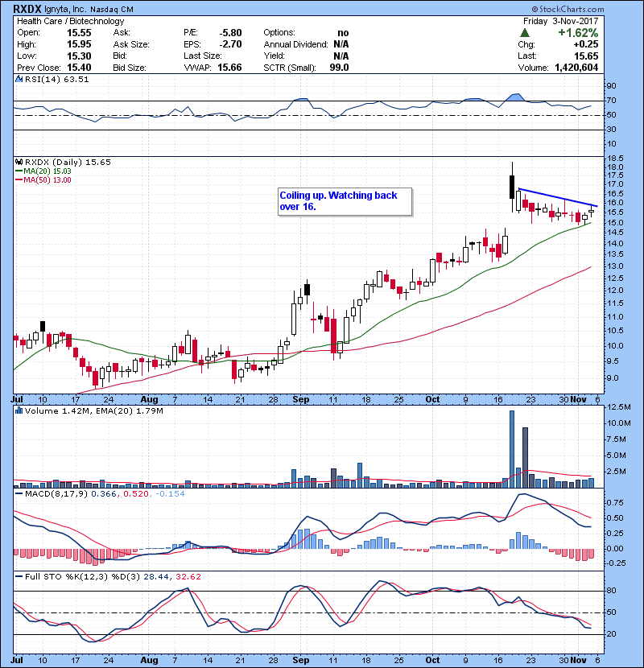This screenshot has width=644, height=668.
Task: Click the MA(50) 13.00 legend text
Action: point(47,179)
